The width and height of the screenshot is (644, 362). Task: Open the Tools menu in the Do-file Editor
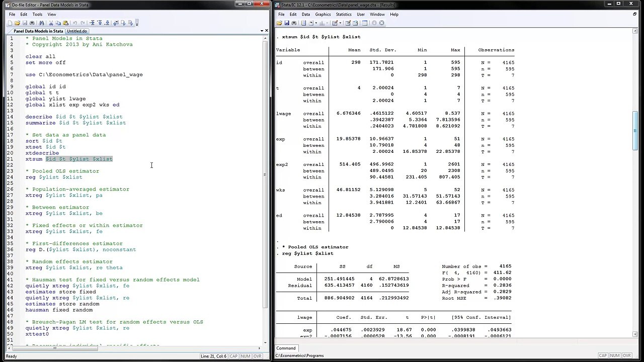[37, 14]
